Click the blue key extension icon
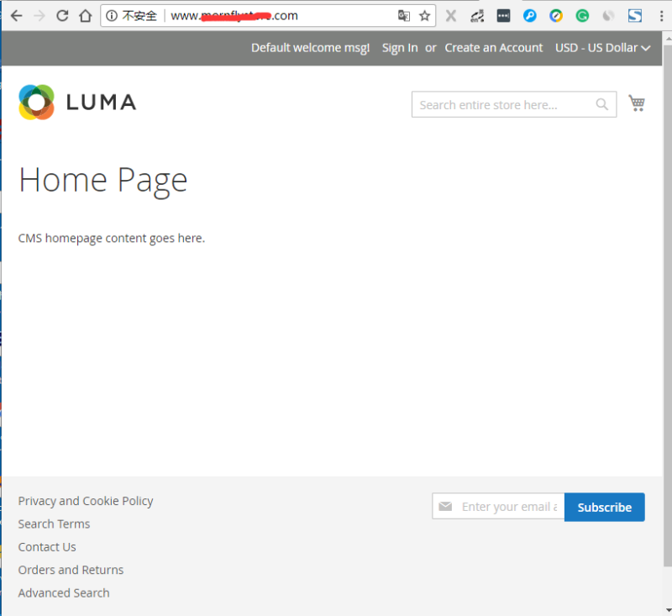672x616 pixels. click(530, 16)
